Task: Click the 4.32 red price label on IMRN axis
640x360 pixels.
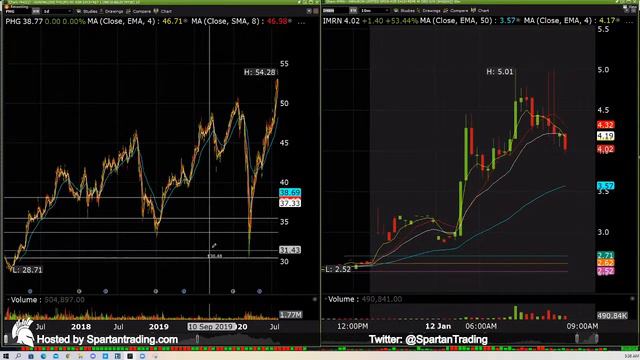Action: [605, 125]
